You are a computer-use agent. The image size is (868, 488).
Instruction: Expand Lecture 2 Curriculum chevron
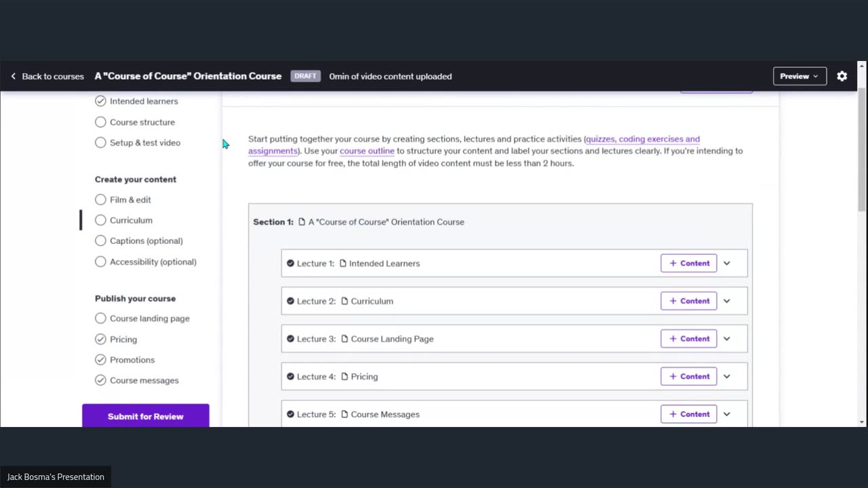tap(727, 301)
